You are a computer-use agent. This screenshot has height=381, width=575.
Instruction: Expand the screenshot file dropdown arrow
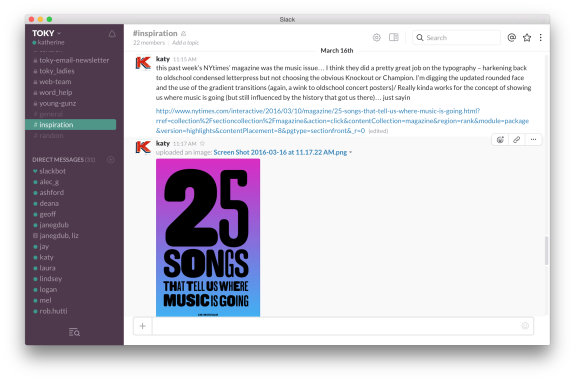351,152
